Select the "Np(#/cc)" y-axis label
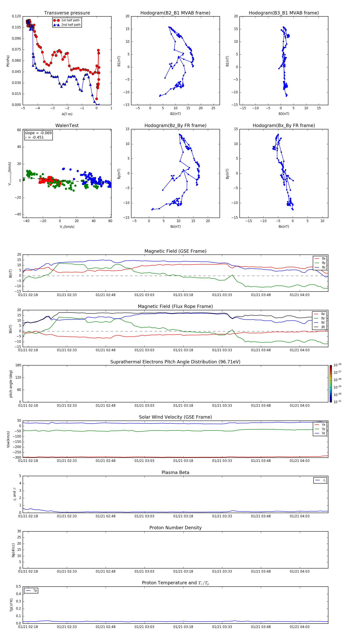The height and width of the screenshot is (644, 351). pos(13,550)
